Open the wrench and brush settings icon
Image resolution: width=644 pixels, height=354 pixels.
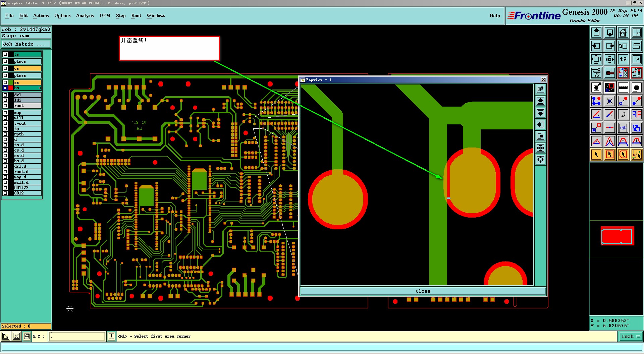click(596, 73)
